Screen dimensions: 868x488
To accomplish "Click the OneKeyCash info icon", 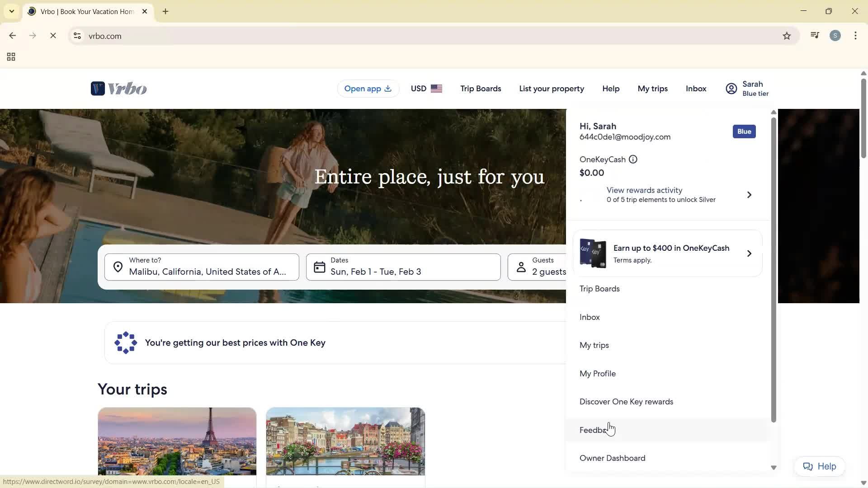I will click(x=632, y=159).
